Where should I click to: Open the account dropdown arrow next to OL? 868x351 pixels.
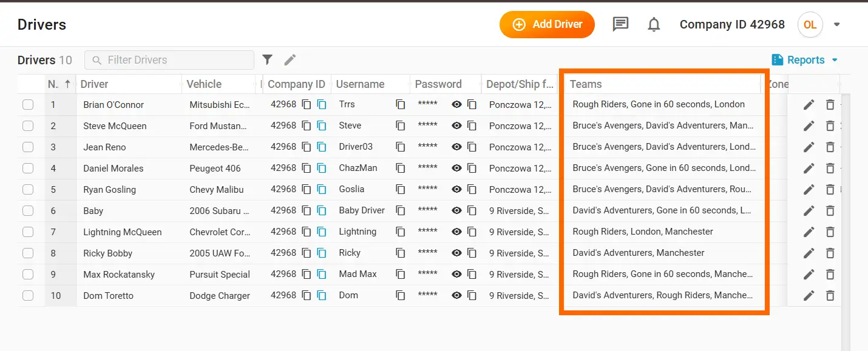[837, 25]
